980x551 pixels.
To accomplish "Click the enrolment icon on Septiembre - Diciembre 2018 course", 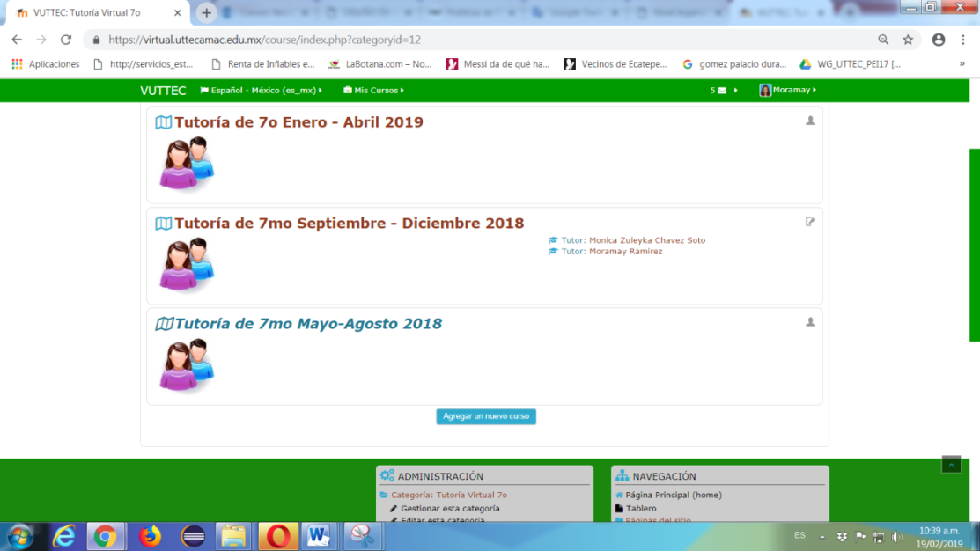I will 810,222.
